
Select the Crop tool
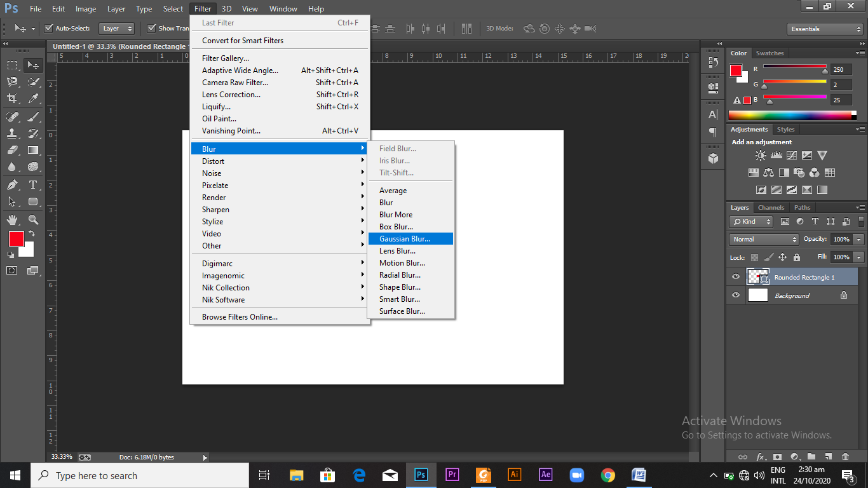pos(12,98)
